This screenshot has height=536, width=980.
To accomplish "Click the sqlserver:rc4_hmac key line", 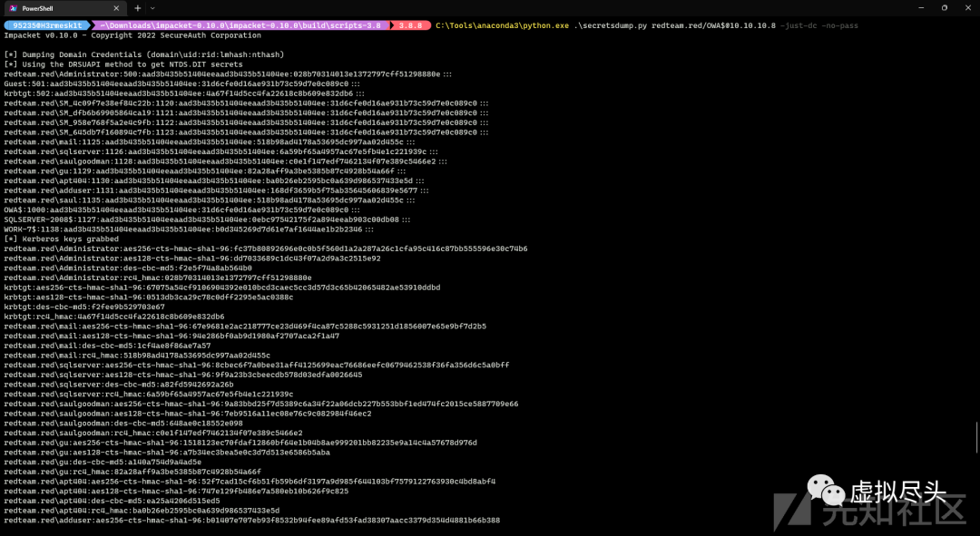I will tap(148, 395).
